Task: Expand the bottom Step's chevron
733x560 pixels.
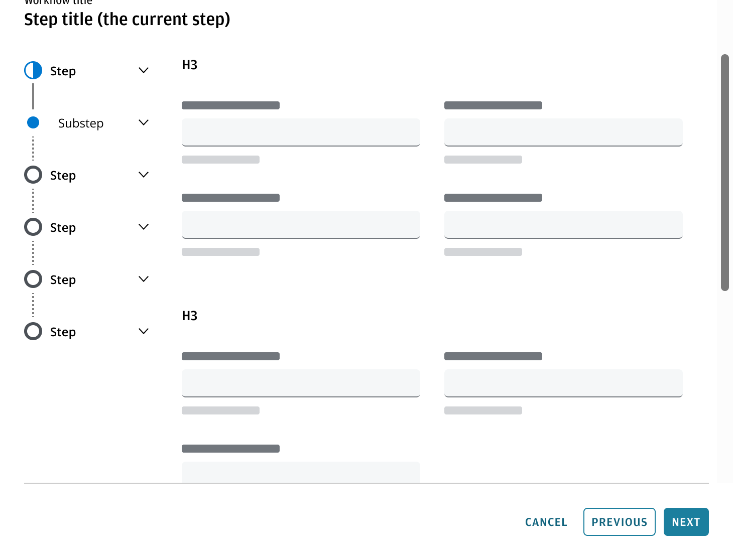Action: [144, 331]
